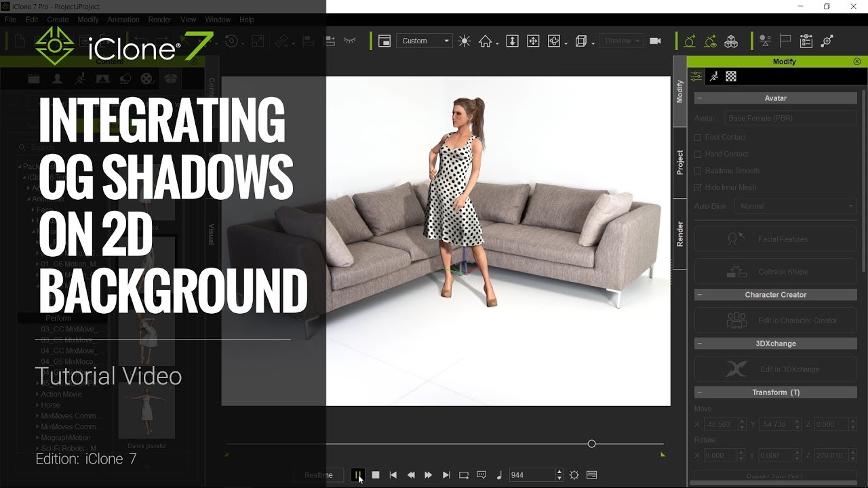Click the green path with eye icon
This screenshot has width=868, height=488.
click(711, 41)
